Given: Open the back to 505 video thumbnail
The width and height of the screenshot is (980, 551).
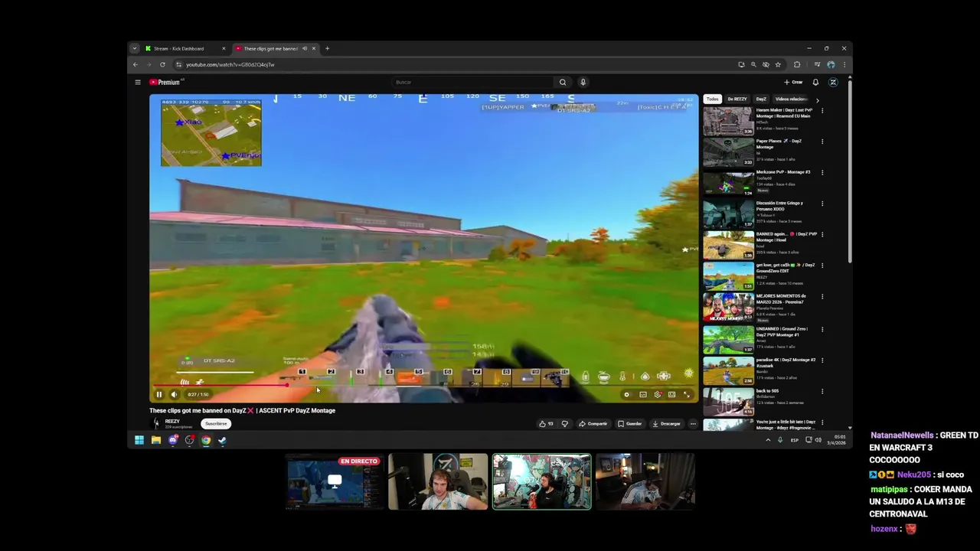Looking at the screenshot, I should (728, 402).
